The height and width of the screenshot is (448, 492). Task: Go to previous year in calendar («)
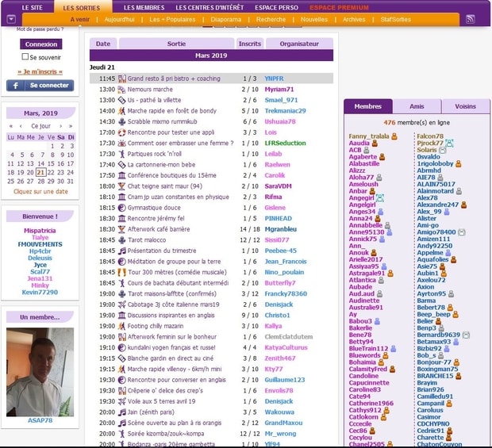[x=11, y=126]
